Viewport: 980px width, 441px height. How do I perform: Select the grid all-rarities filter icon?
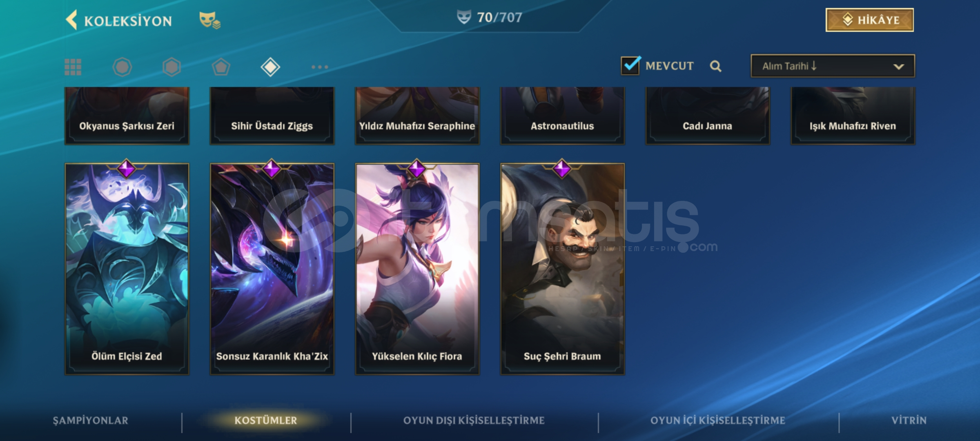pyautogui.click(x=73, y=67)
